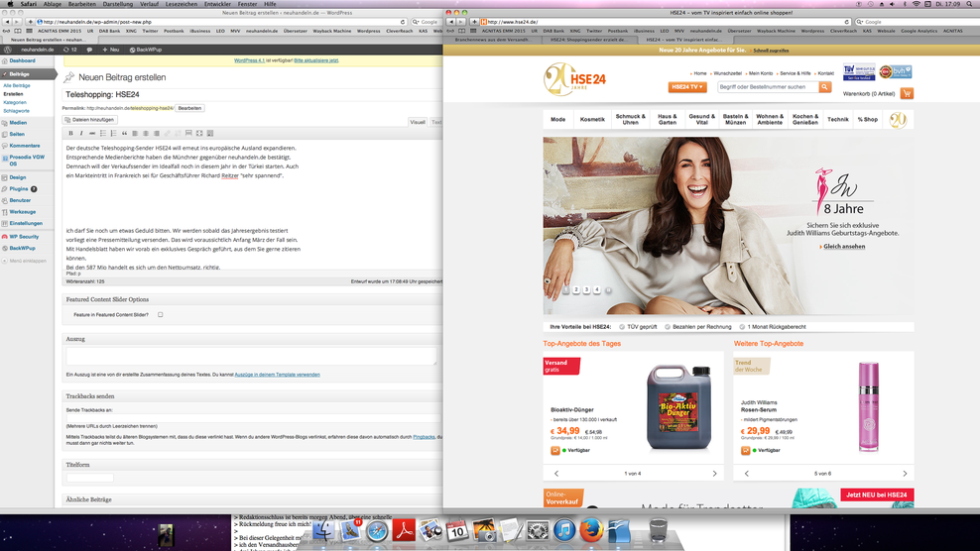The width and height of the screenshot is (980, 551).
Task: Show the editor kitchen sink toolbar
Action: point(210,133)
